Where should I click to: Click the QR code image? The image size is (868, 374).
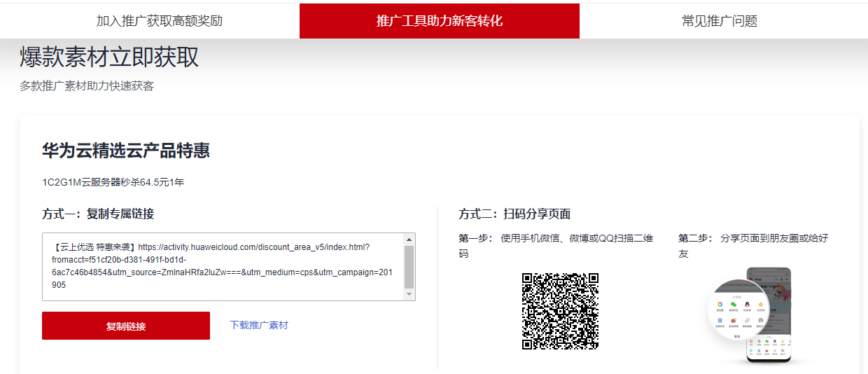pos(561,311)
